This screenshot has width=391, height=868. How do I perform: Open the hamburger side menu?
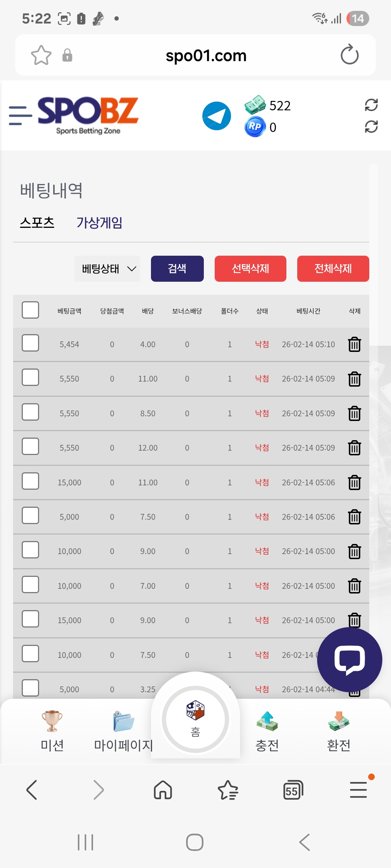coord(20,116)
